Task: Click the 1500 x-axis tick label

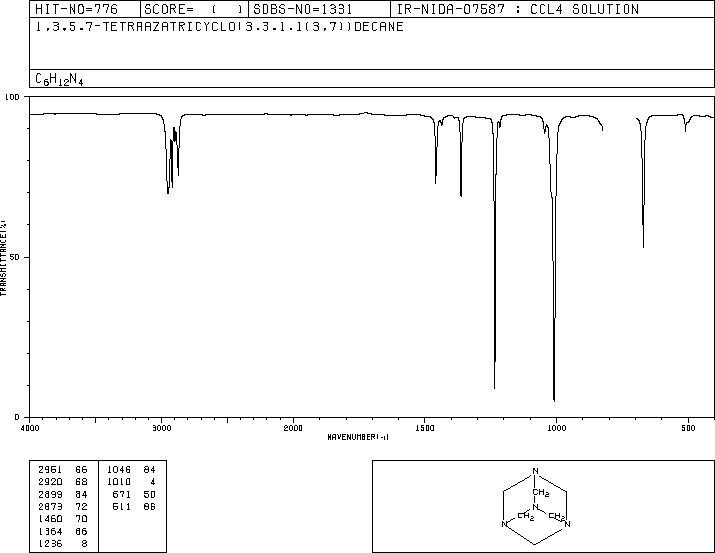Action: coord(425,428)
